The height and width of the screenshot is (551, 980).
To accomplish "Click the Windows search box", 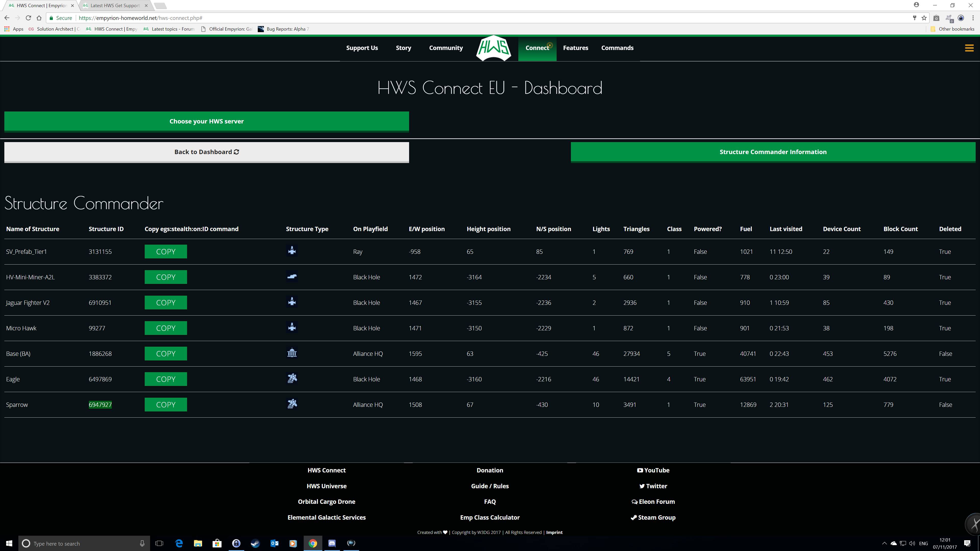I will [x=84, y=543].
